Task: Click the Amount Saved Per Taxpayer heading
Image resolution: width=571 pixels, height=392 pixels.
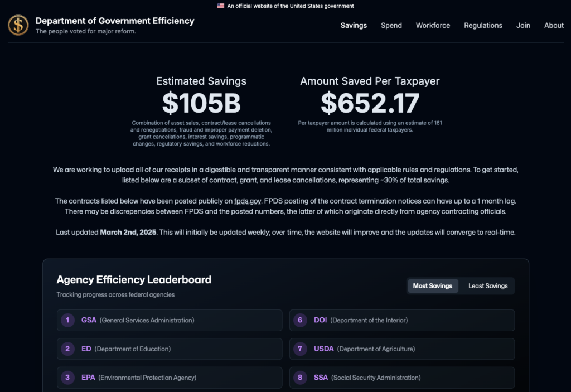Action: coord(370,81)
